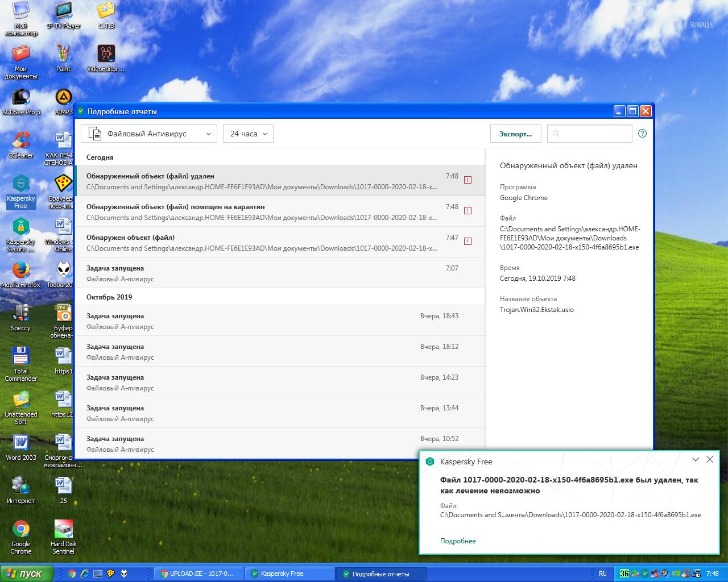This screenshot has height=582, width=728.
Task: Click the system tray clock showing 7:48
Action: (x=712, y=573)
